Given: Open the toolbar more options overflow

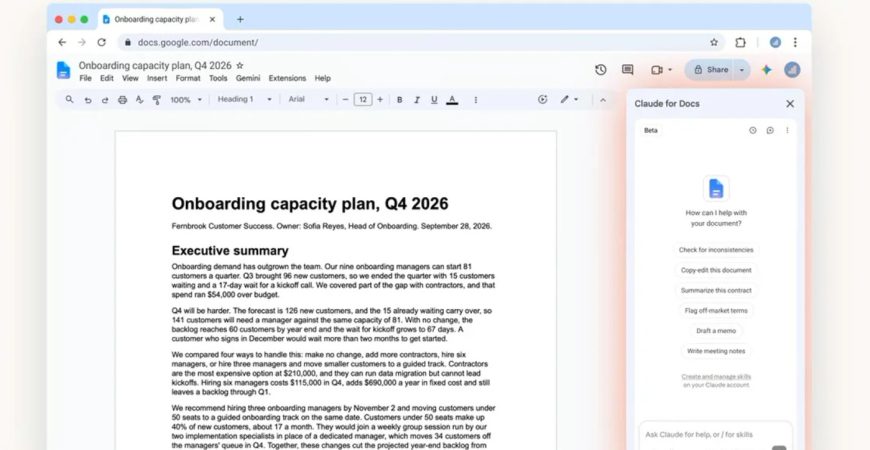Looking at the screenshot, I should coord(476,100).
